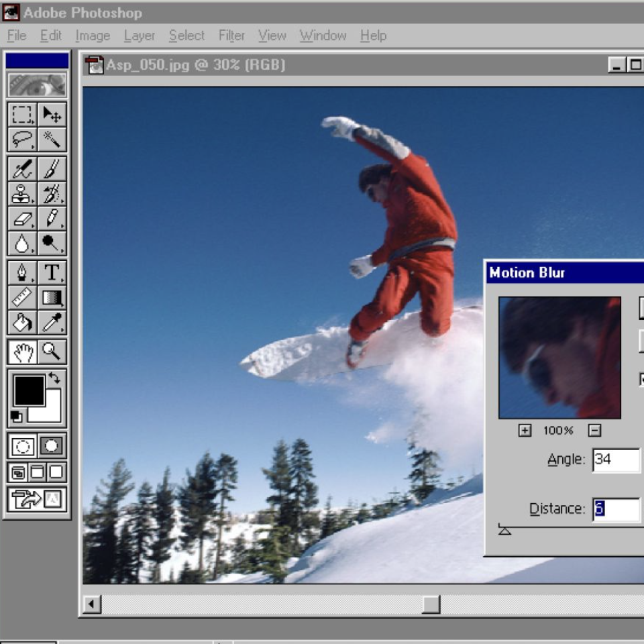Choose the Paint Bucket tool
Image resolution: width=644 pixels, height=644 pixels.
[22, 323]
